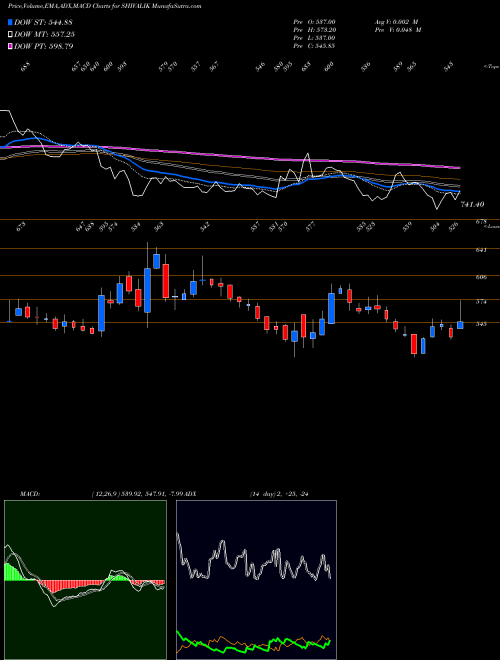500x660 pixels.
Task: Click the green MACD histogram bars at left
Action: [x=13, y=572]
